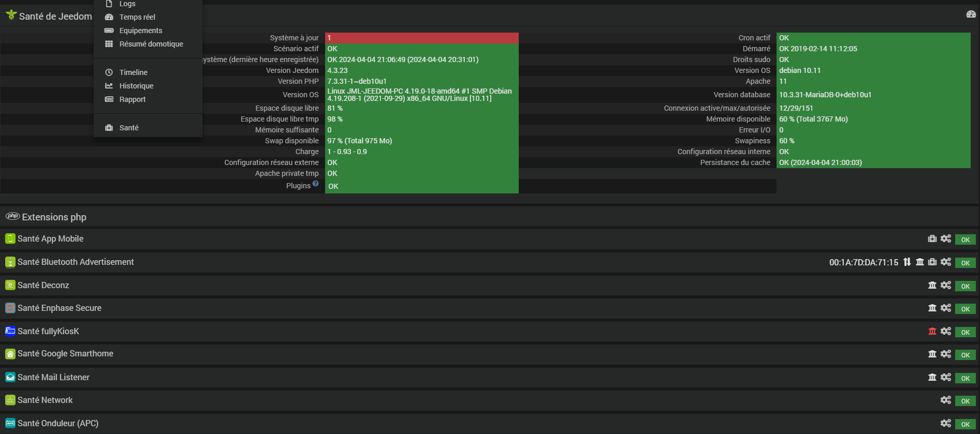
Task: Open configuration gears for Google Smarthome
Action: pyautogui.click(x=946, y=354)
